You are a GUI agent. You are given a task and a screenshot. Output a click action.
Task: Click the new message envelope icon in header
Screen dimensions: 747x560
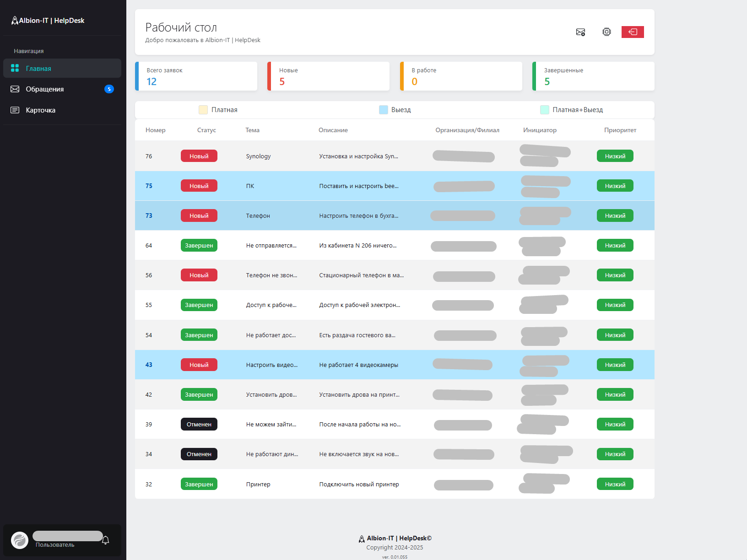580,32
